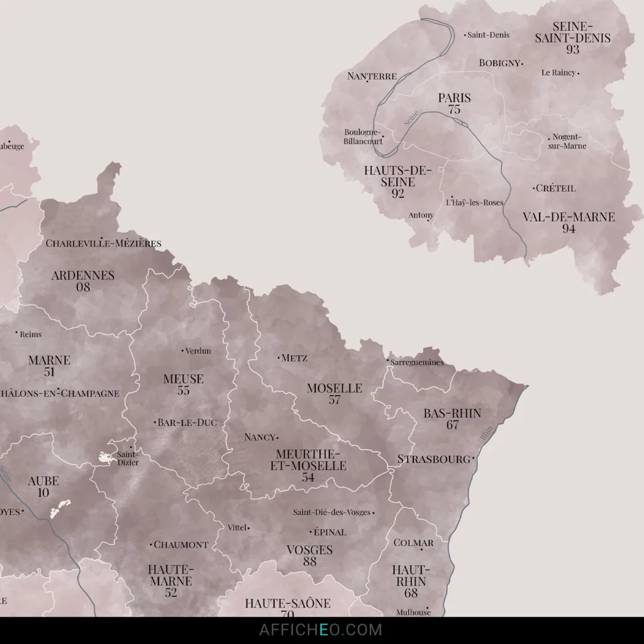
Task: Click the Créteil city dot marker
Action: pyautogui.click(x=533, y=187)
